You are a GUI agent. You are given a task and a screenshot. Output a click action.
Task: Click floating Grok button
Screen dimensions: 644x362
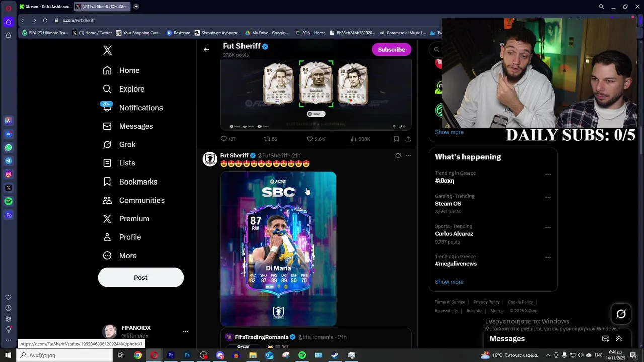pyautogui.click(x=621, y=314)
